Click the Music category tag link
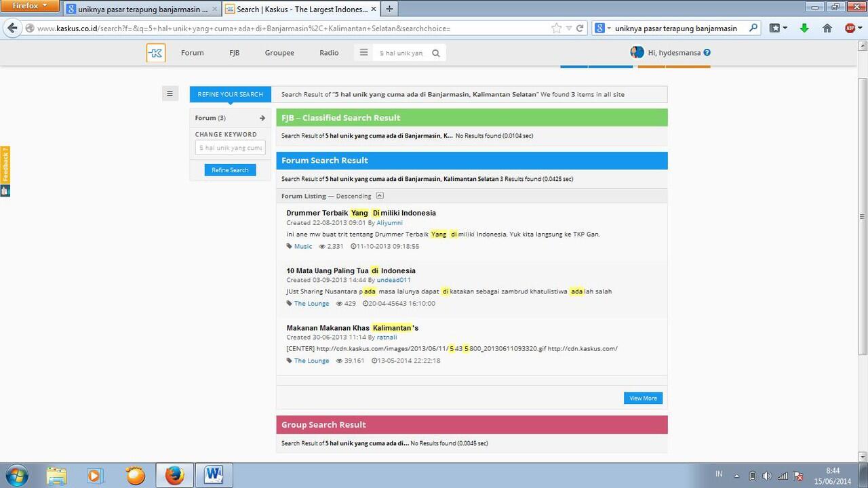The width and height of the screenshot is (868, 488). (x=303, y=246)
